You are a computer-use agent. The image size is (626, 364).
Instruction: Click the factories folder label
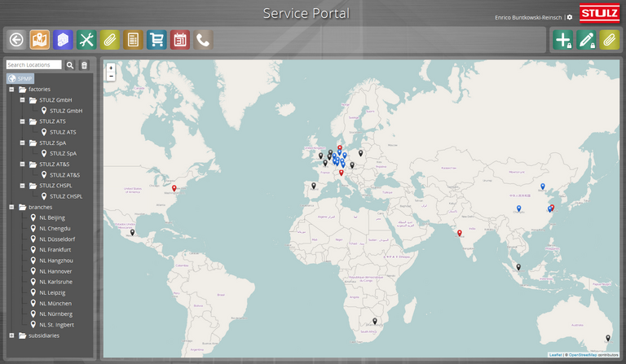[39, 90]
